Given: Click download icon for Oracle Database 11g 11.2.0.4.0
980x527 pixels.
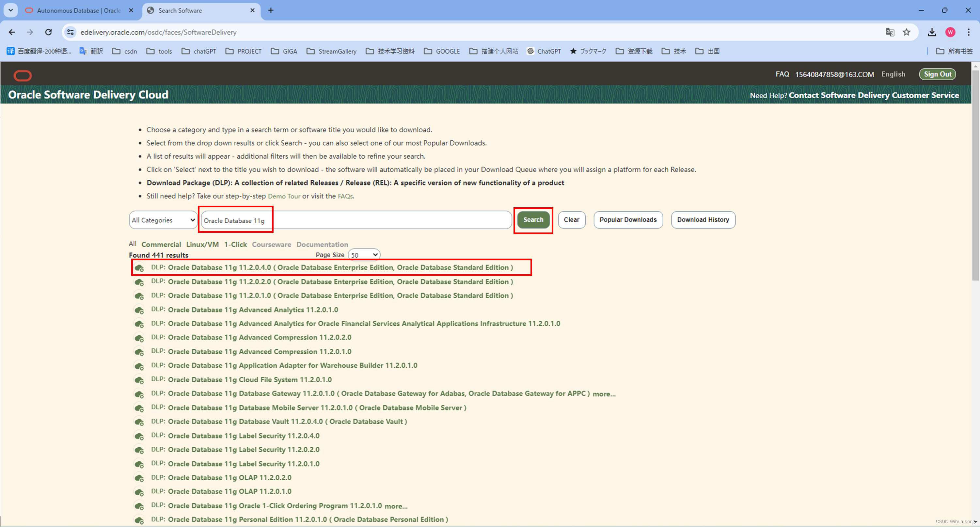Looking at the screenshot, I should [139, 268].
